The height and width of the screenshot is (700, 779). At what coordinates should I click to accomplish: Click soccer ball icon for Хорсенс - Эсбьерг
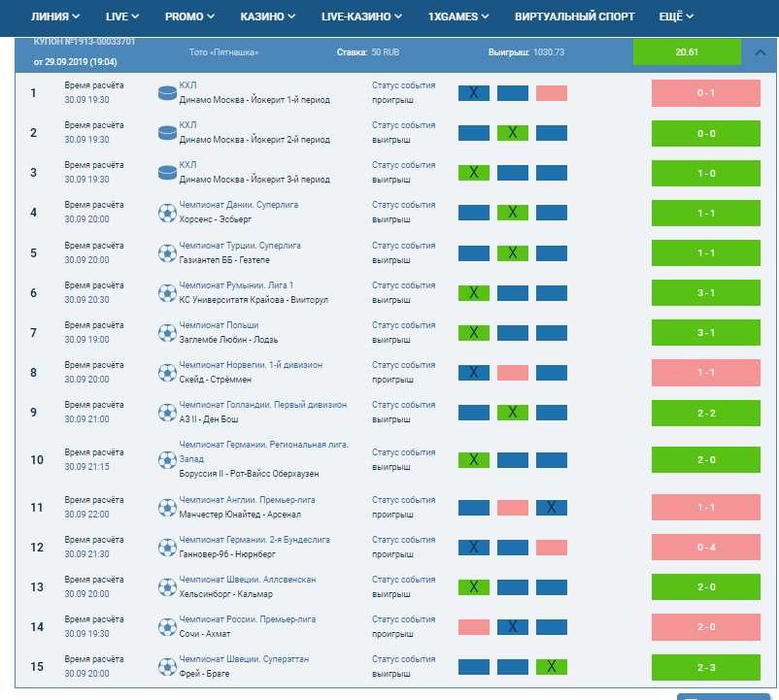coord(165,213)
